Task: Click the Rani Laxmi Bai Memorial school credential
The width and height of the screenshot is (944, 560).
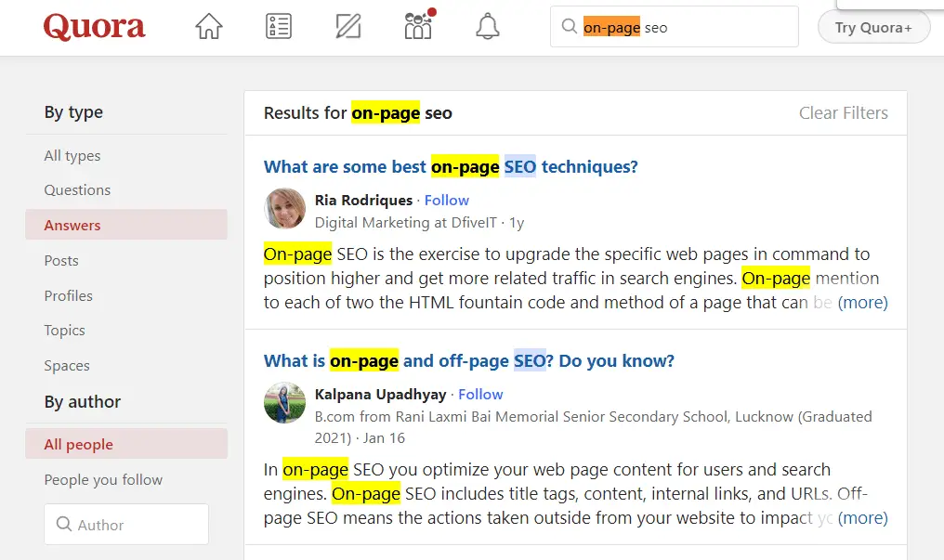Action: point(593,427)
